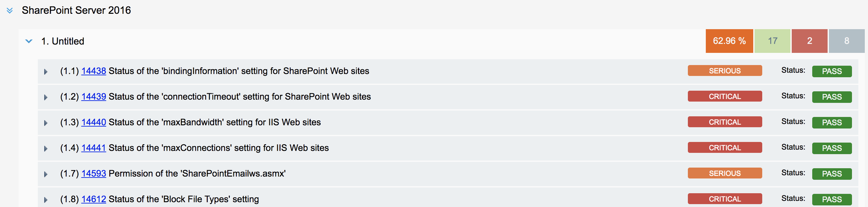Open rule link 14439
Screen dimensions: 868x207
(93, 96)
